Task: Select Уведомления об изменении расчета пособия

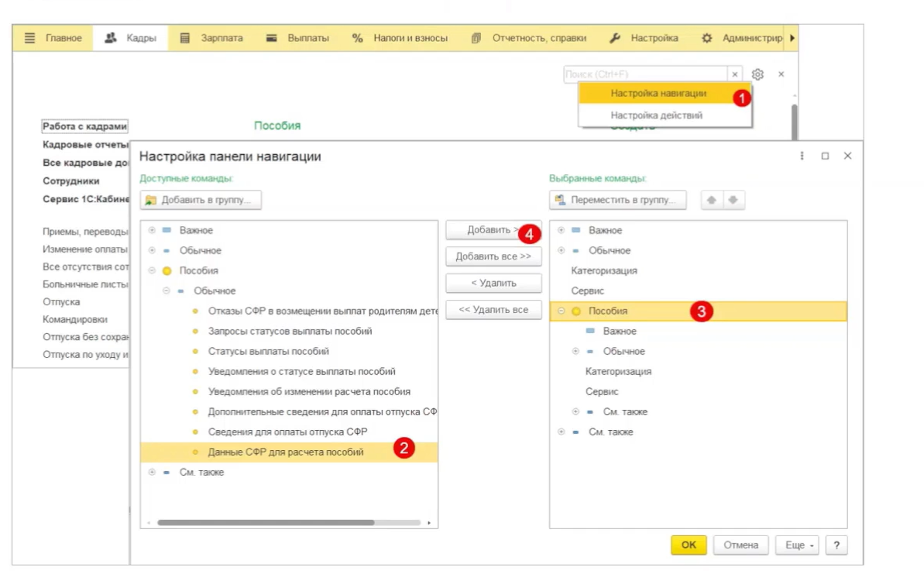Action: [x=290, y=392]
